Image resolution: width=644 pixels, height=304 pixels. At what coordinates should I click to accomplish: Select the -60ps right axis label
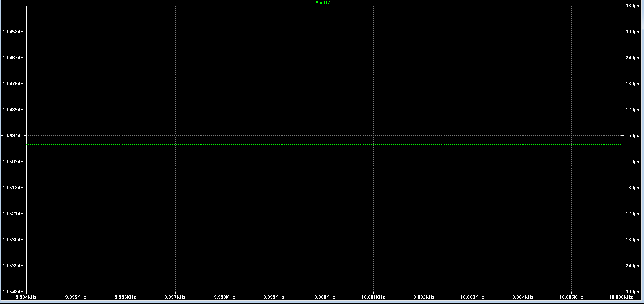[x=633, y=188]
